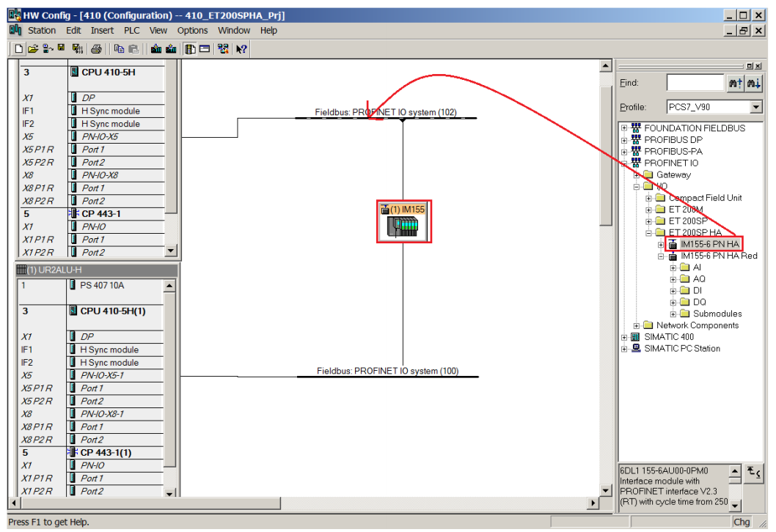
Task: Click the Download to Module toolbar icon
Action: coord(156,49)
